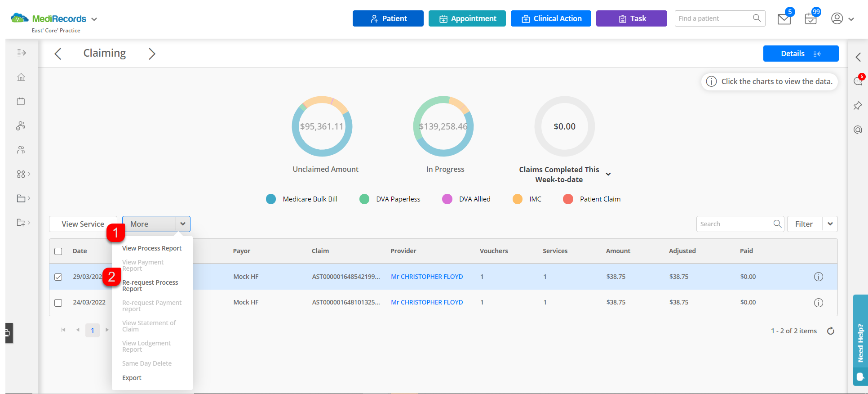This screenshot has width=868, height=394.
Task: Click the DVA Paperless legend color dot
Action: click(x=364, y=199)
